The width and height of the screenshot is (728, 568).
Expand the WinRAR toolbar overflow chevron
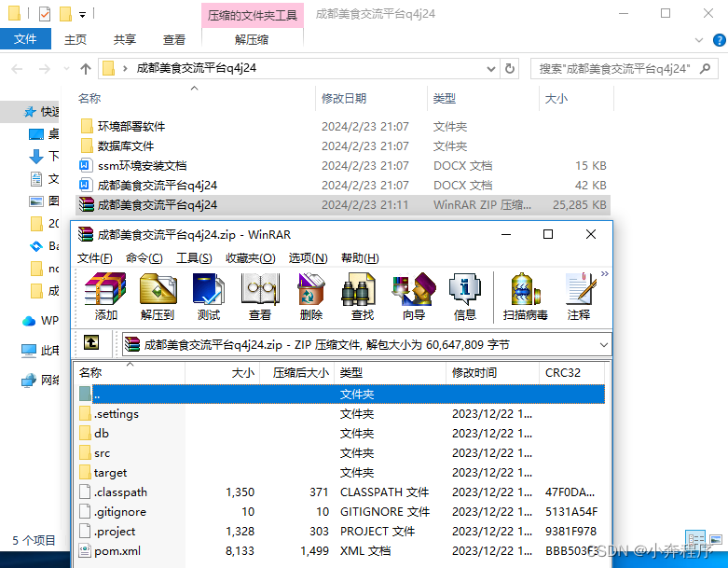click(605, 274)
